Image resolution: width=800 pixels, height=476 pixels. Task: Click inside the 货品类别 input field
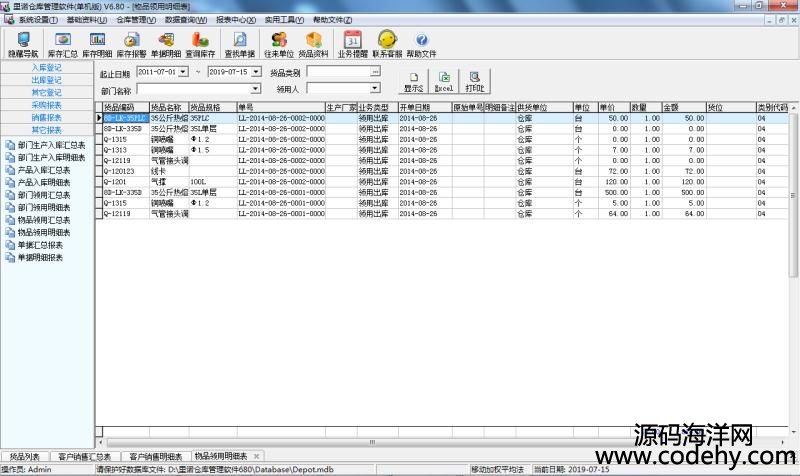[339, 72]
